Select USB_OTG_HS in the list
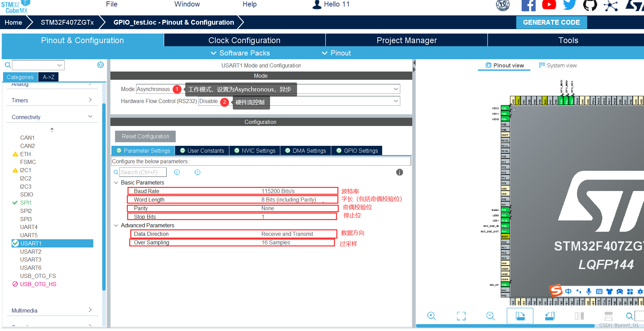The width and height of the screenshot is (644, 331). 38,284
